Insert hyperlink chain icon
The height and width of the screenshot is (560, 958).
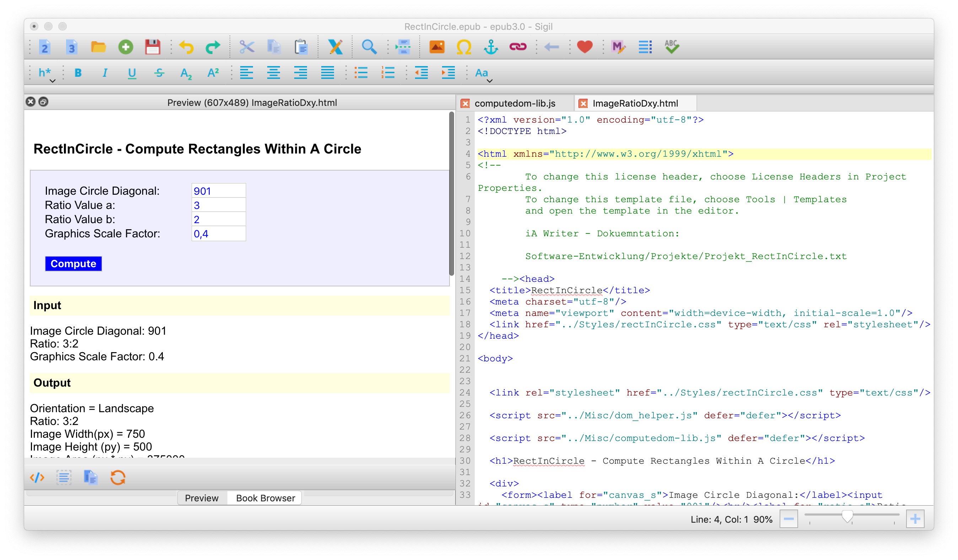[x=518, y=47]
